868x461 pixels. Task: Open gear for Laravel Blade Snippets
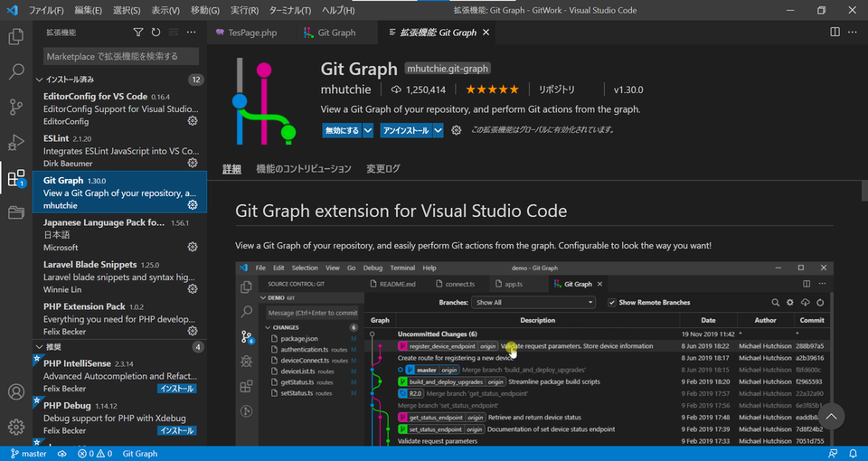point(193,289)
